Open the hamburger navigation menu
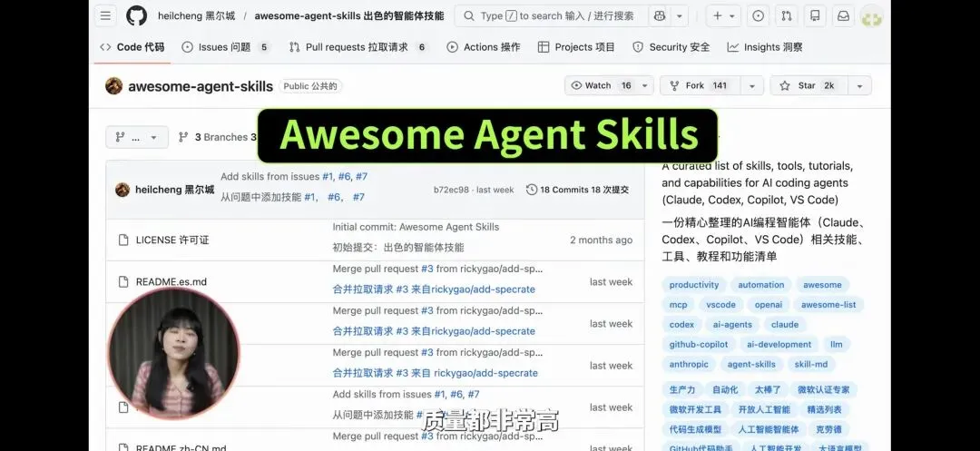This screenshot has width=980, height=451. (105, 15)
